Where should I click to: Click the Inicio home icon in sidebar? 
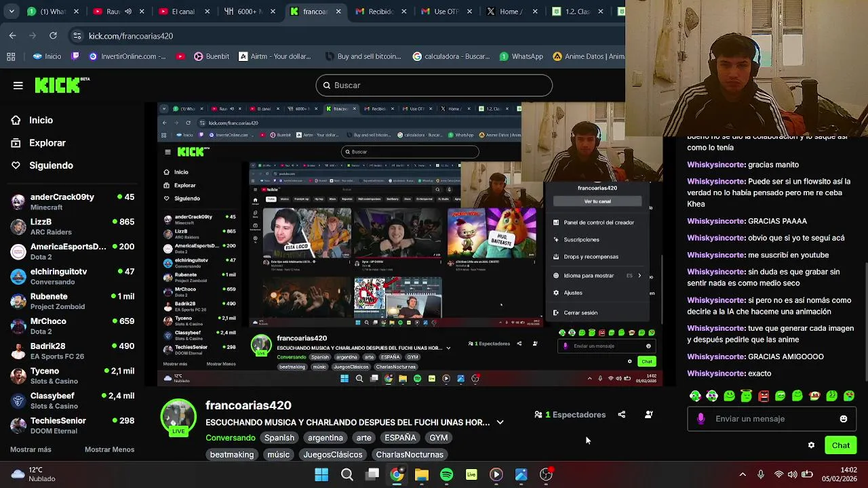click(x=16, y=120)
